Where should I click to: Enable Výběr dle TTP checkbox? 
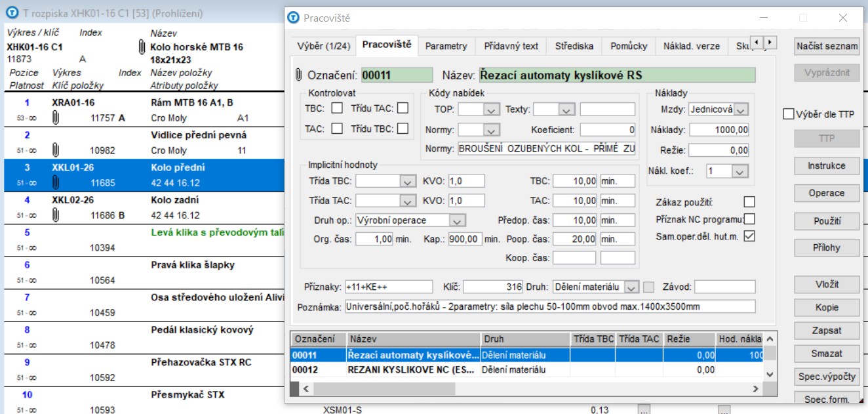pos(789,114)
